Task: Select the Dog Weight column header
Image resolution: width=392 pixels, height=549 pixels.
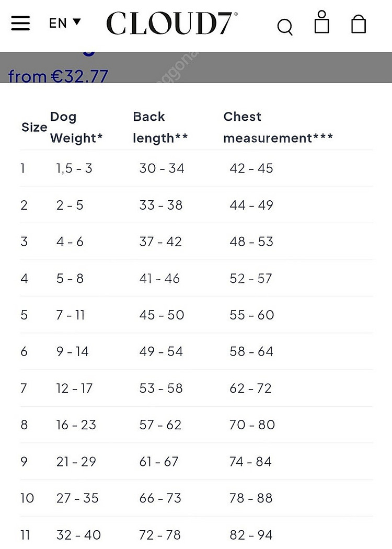Action: point(76,127)
